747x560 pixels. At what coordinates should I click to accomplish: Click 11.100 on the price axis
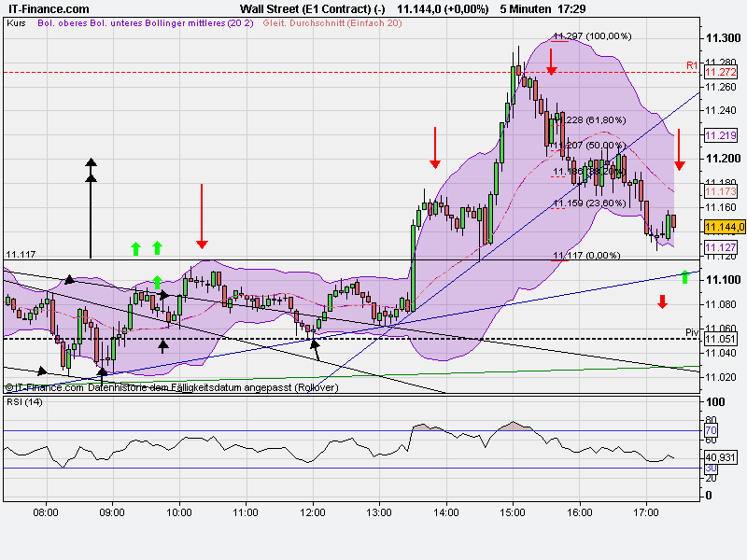[723, 279]
